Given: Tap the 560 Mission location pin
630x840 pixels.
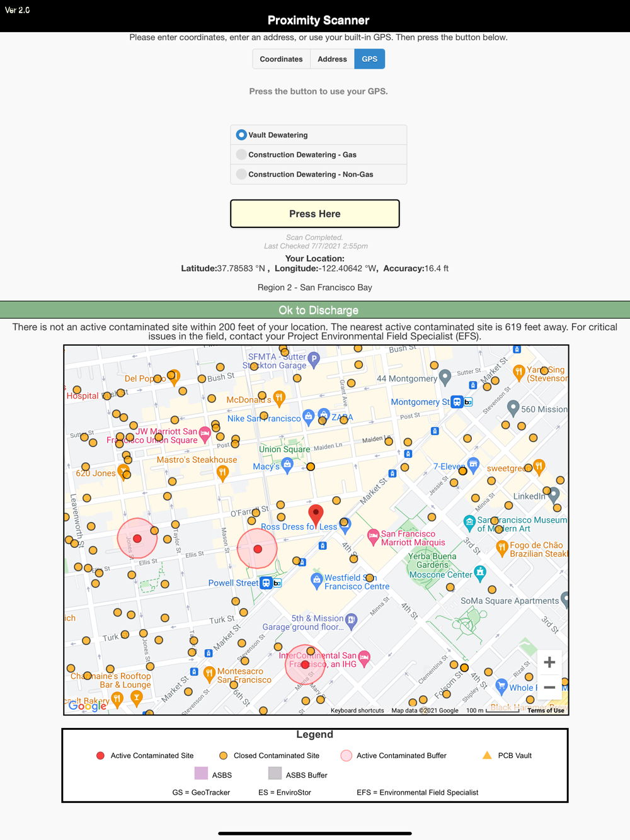Looking at the screenshot, I should (513, 408).
